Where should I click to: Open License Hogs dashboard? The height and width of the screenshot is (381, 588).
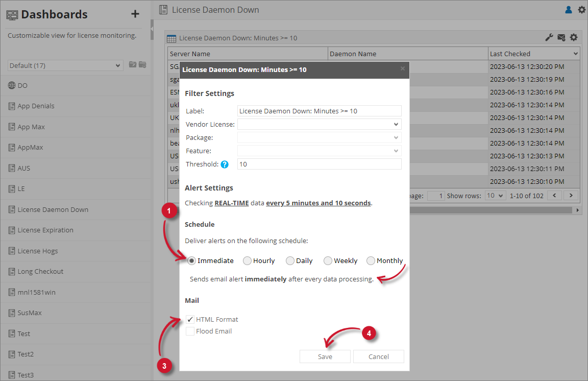(75, 251)
